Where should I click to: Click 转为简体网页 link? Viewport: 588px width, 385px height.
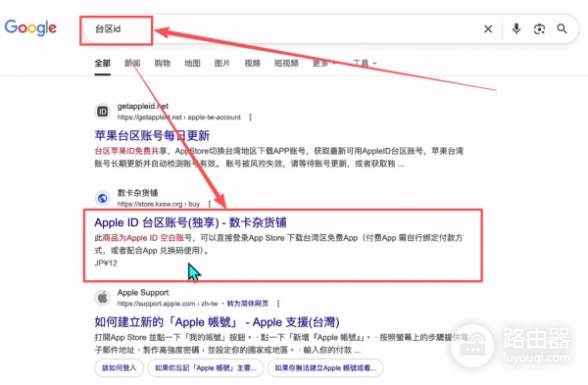(x=248, y=304)
